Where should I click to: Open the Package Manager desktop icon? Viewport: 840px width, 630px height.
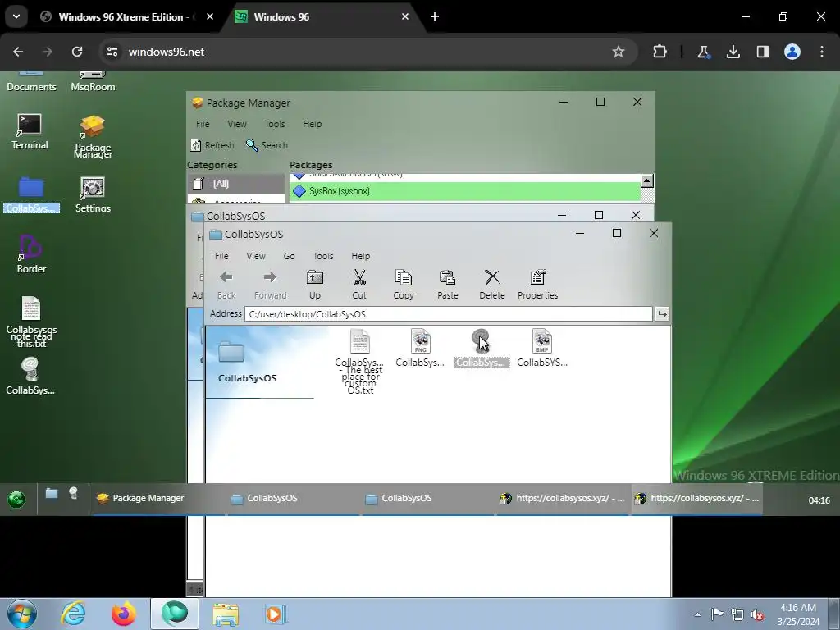tap(93, 137)
